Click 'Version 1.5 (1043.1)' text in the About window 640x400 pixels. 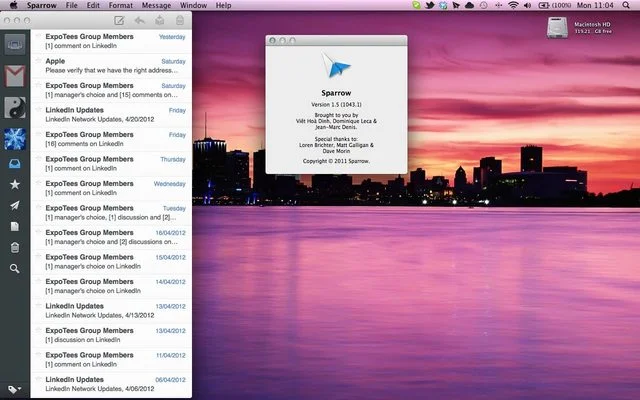click(x=336, y=104)
